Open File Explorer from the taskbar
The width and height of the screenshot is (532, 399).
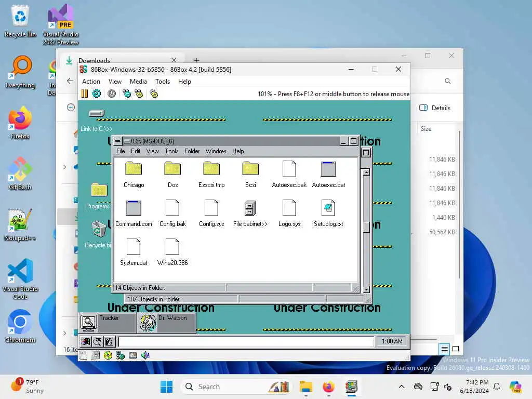click(x=305, y=387)
